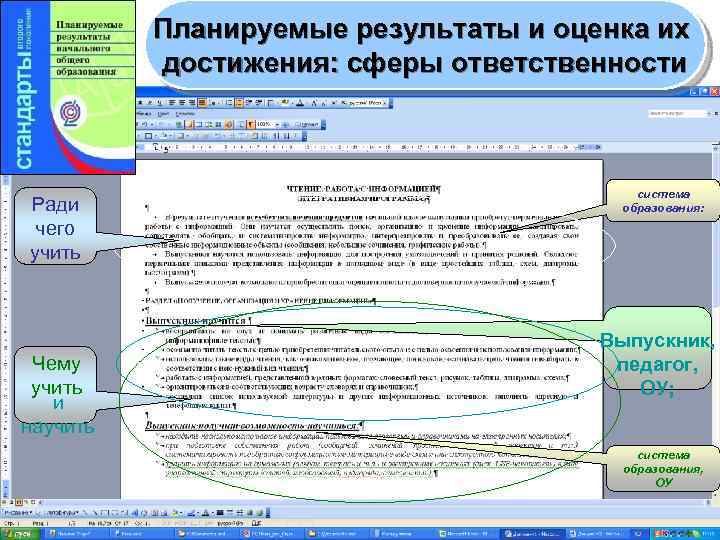Apply the font color with the A icon
The width and height of the screenshot is (720, 540).
point(300,102)
